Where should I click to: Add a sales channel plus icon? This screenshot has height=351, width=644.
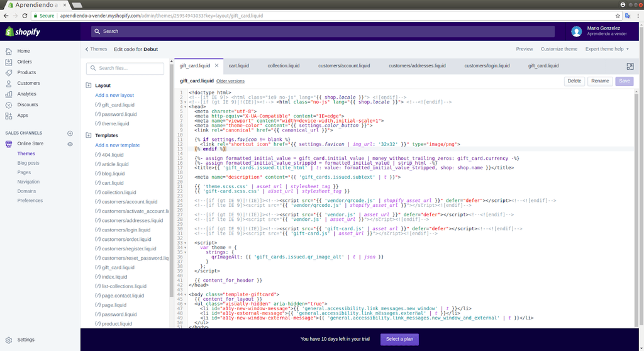pyautogui.click(x=70, y=133)
